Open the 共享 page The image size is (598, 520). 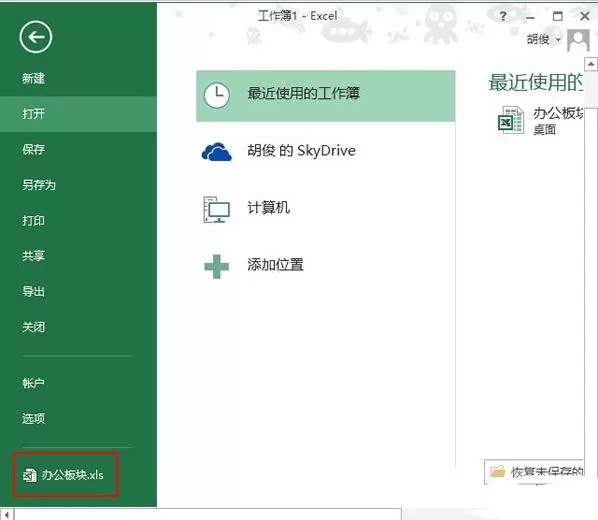point(34,256)
